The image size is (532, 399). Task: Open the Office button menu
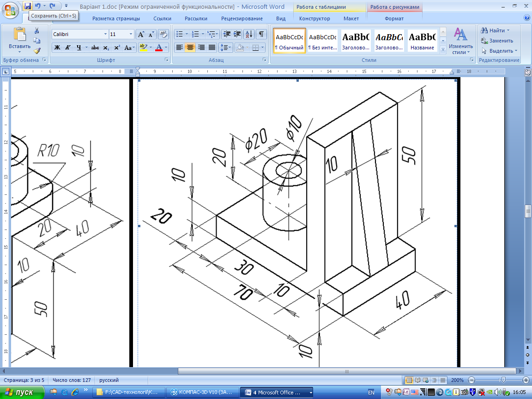10,10
